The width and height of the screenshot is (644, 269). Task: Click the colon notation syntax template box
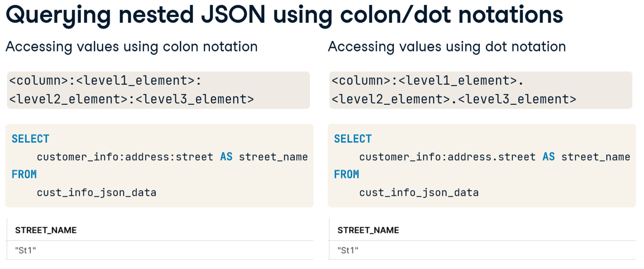pos(158,90)
